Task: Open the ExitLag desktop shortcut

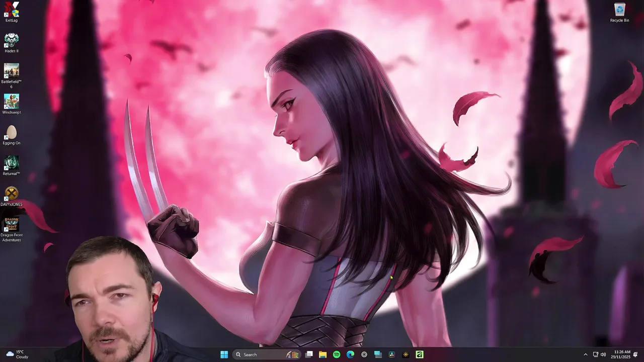Action: [x=12, y=12]
